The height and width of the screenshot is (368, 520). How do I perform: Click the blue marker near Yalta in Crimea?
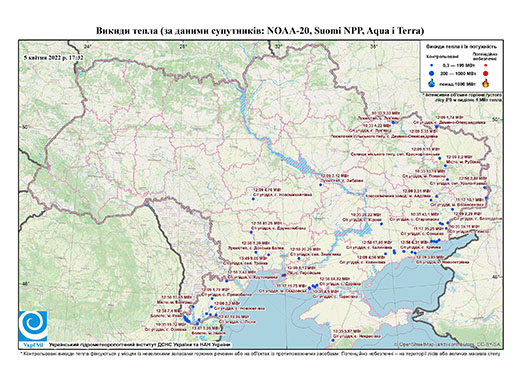(333, 340)
